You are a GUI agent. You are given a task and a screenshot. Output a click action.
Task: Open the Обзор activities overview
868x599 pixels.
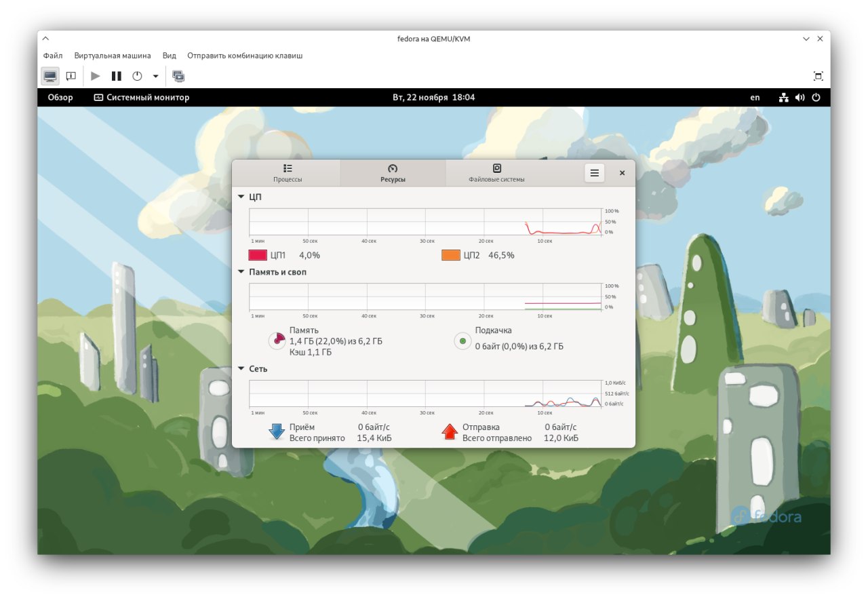[60, 98]
